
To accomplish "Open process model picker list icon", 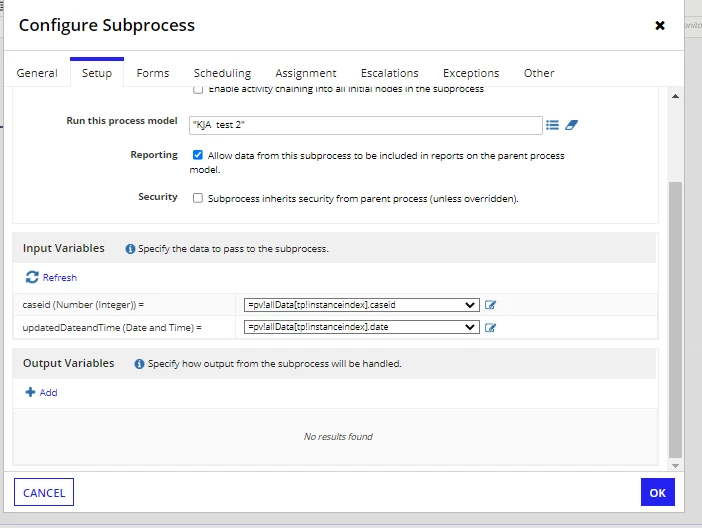I will point(552,125).
